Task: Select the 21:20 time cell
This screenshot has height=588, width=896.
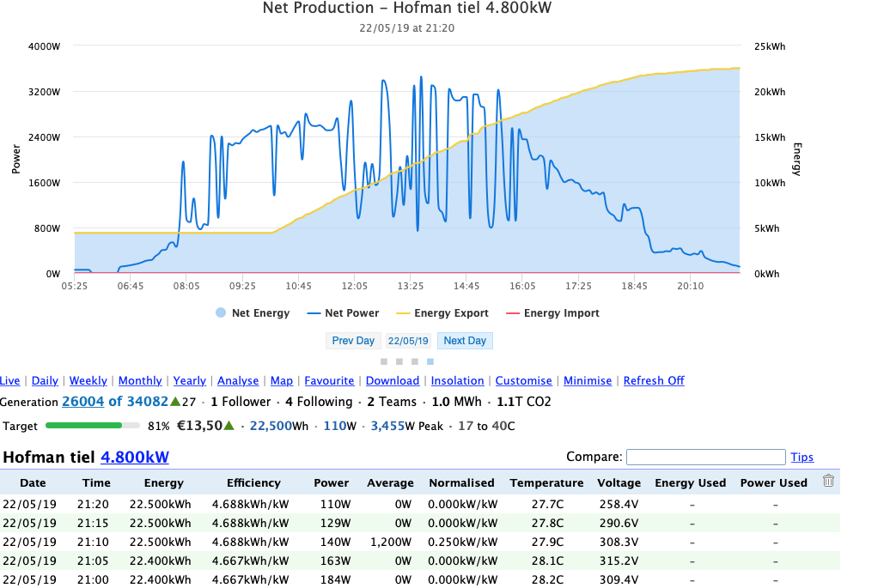Action: 93,504
